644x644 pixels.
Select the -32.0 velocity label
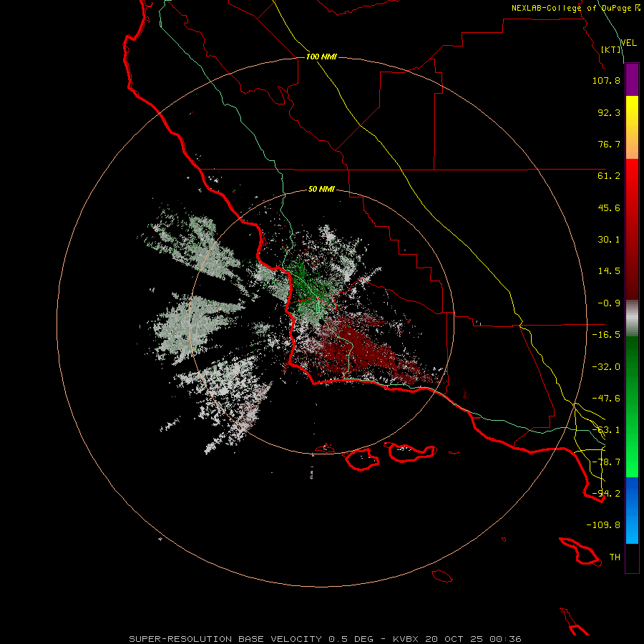pos(606,367)
